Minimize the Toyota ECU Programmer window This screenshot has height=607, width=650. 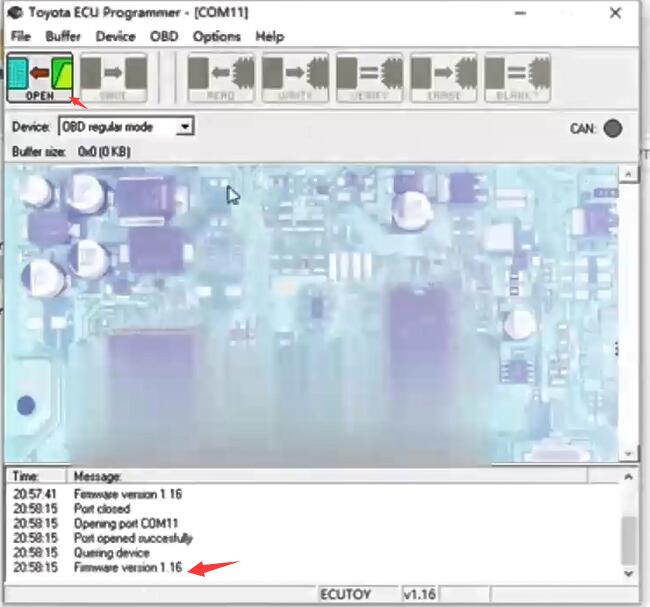pos(521,13)
